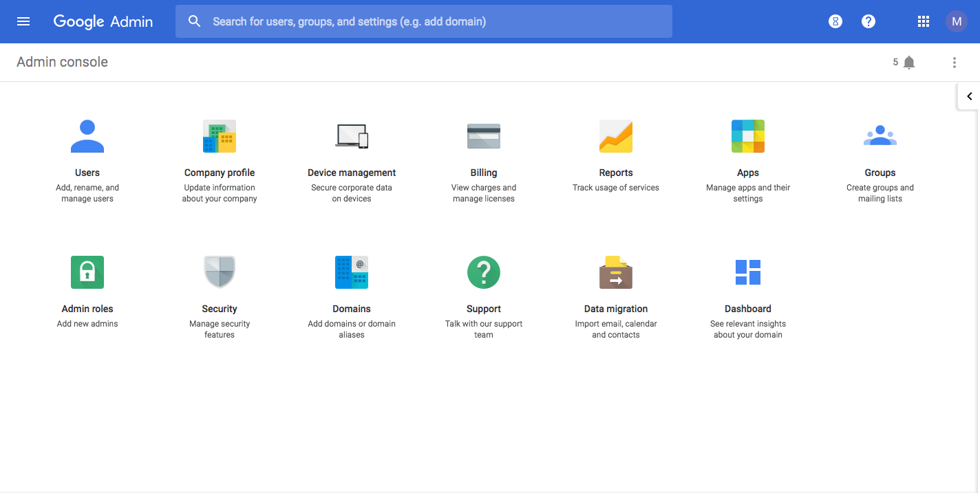Open the Domains icon

(352, 272)
